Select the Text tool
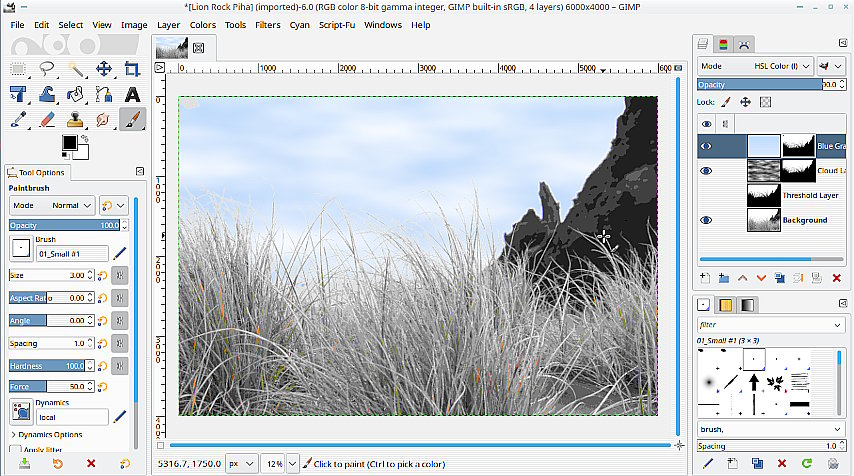 coord(132,94)
